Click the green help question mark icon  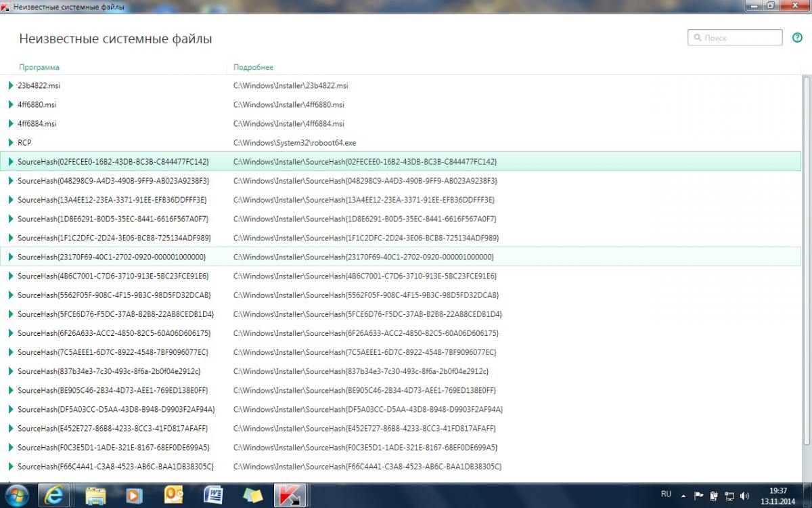[797, 38]
